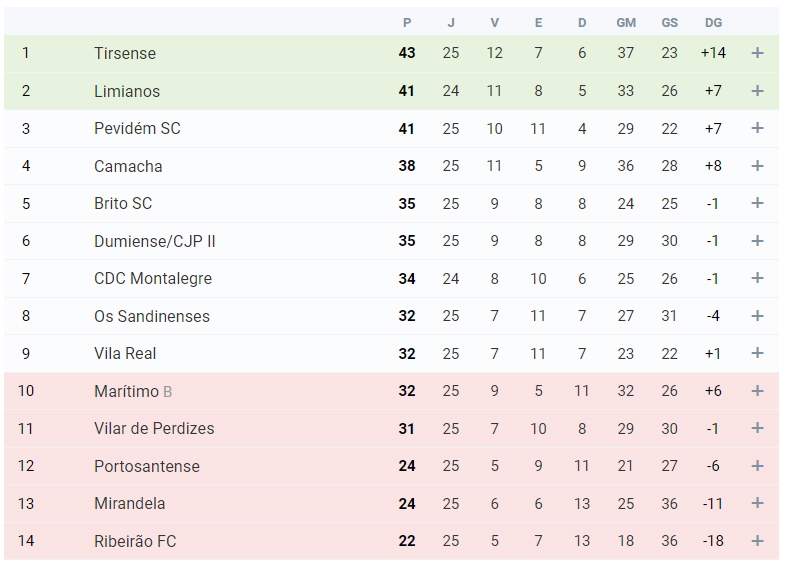The image size is (786, 563).
Task: Click plus icon for Os Sandinenses
Action: pos(757,316)
